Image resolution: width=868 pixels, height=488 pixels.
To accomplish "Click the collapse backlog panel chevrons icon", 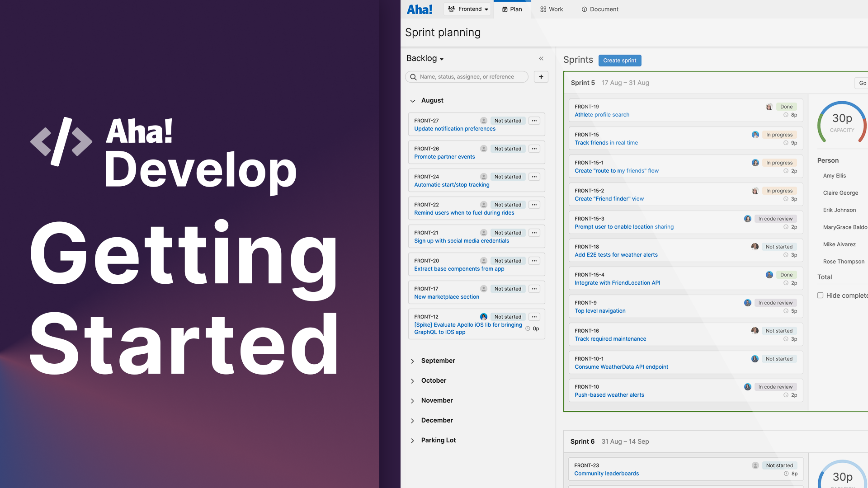I will [x=541, y=58].
